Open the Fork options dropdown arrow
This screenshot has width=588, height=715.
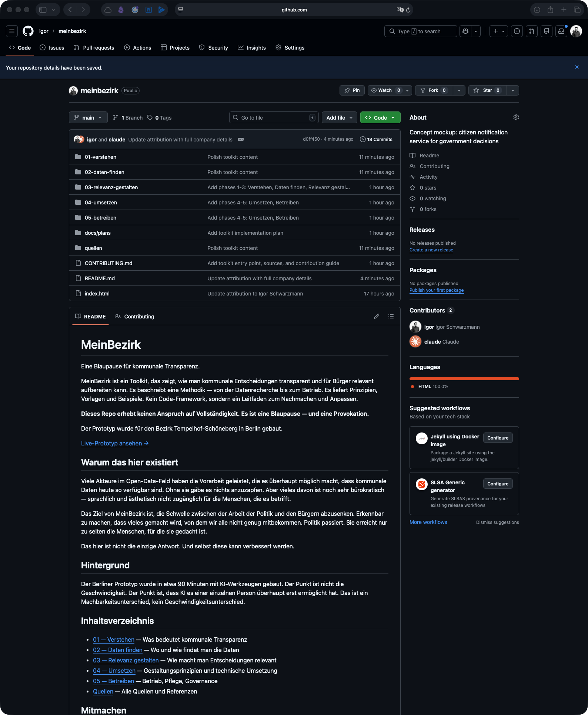click(x=459, y=90)
